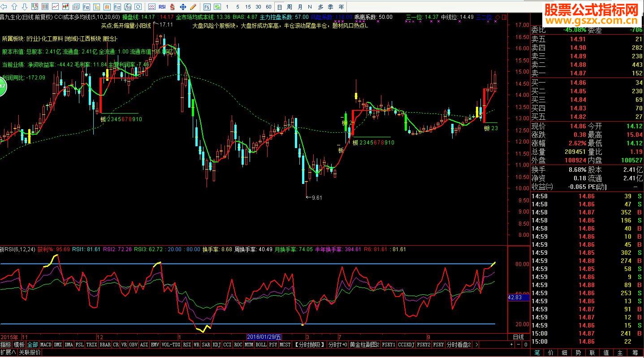This screenshot has height=358, width=644.
Task: Select the 笔 tick tab in right panel
Action: pos(538,353)
